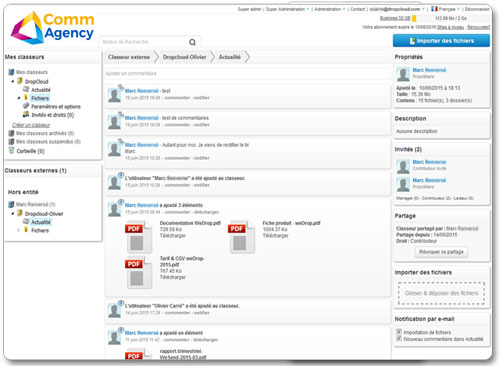Screen dimensions: 500x366
Task: Click avatar beside 'a ajouté 3 éléments'
Action: coord(114,209)
